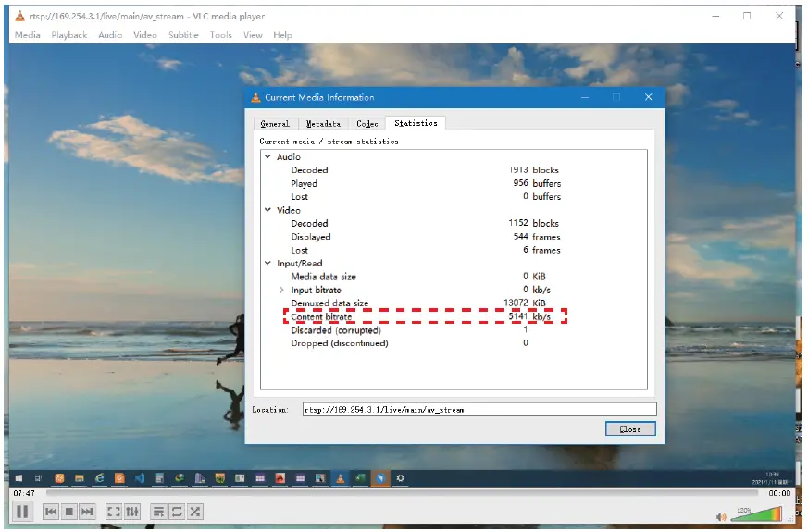Screen dimensions: 808x532
Task: Collapse the Video statistics group
Action: (268, 210)
